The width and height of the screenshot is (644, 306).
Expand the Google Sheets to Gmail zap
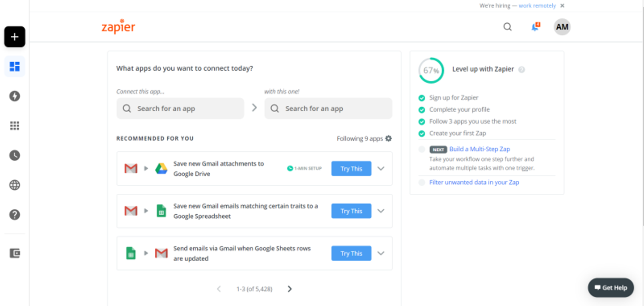point(381,253)
